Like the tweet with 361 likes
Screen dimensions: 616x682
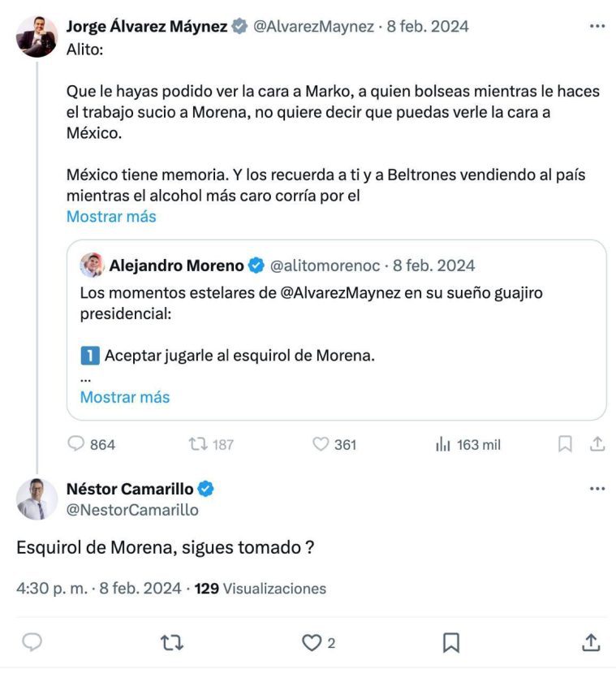coord(321,444)
